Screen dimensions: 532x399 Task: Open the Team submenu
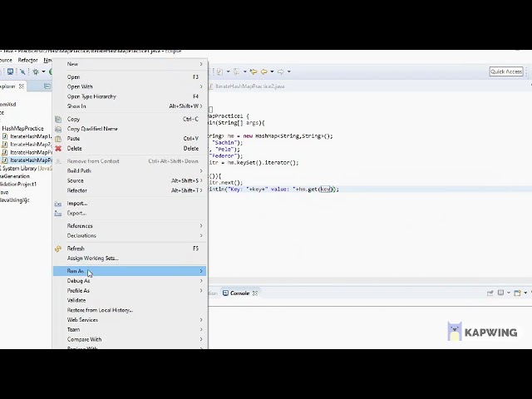[130, 330]
